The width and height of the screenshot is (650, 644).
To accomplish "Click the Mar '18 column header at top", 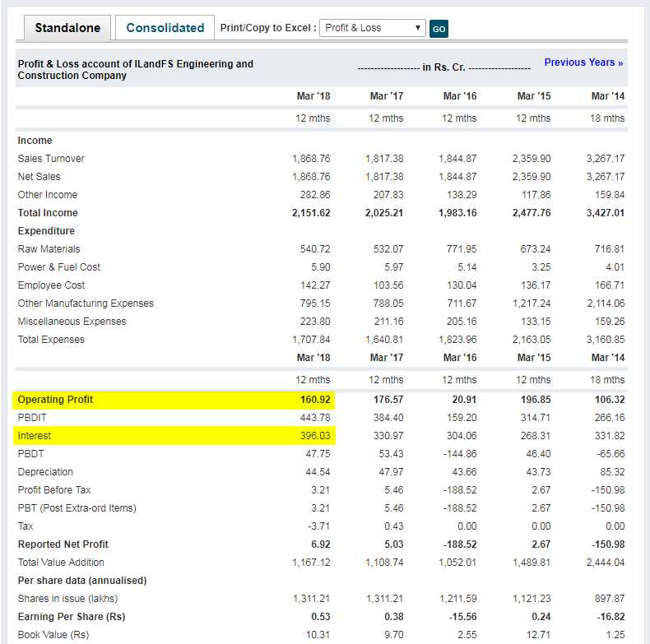I will click(313, 96).
